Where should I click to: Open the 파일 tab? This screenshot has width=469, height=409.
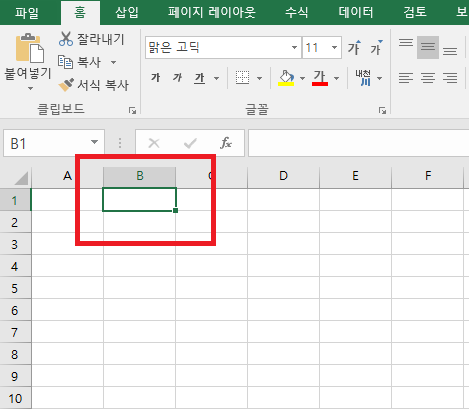pos(27,13)
